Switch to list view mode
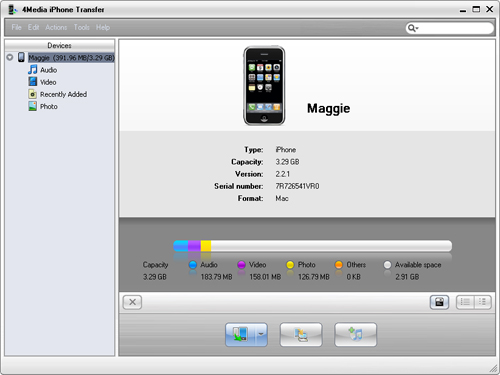Screen dimensions: 500x375 point(465,302)
